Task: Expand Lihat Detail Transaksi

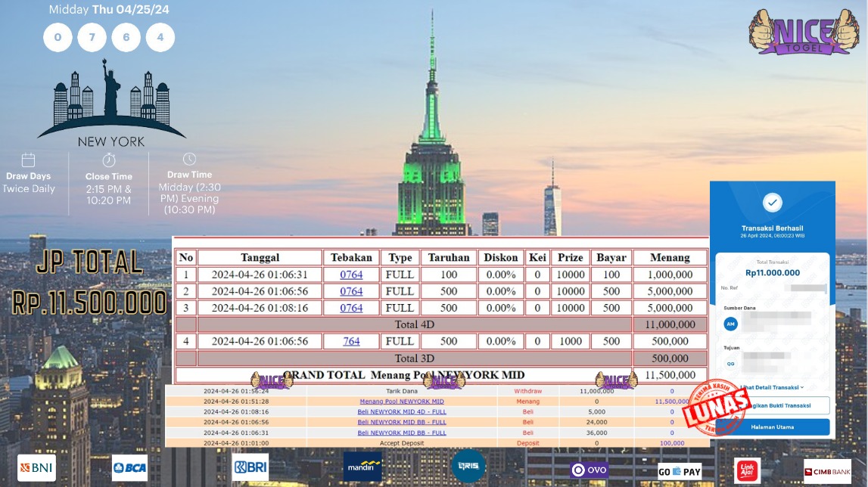Action: click(771, 387)
